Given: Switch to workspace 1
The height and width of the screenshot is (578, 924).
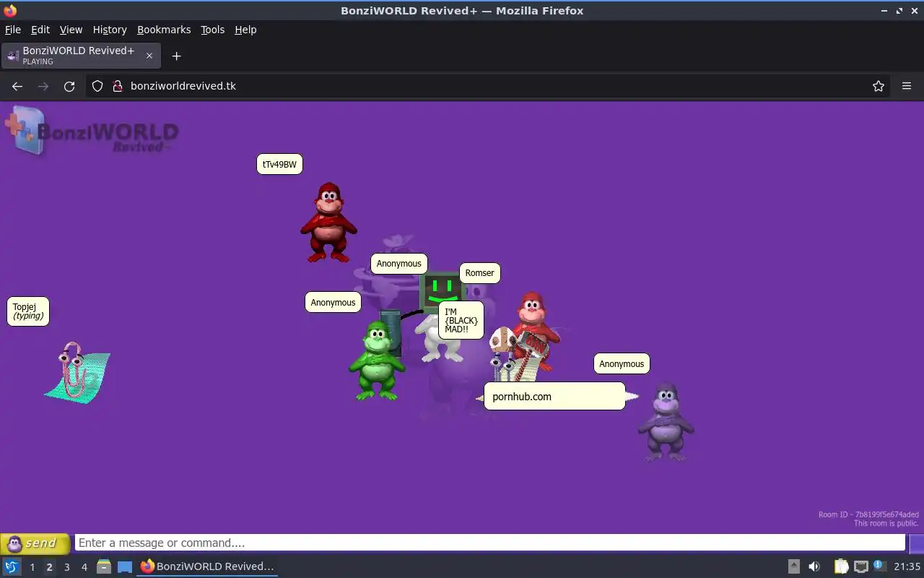Looking at the screenshot, I should point(32,567).
